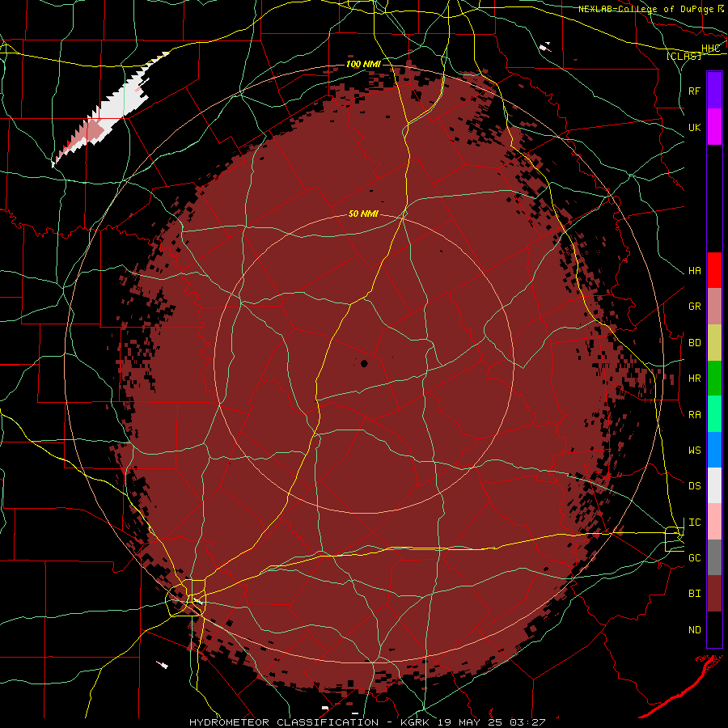Screen dimensions: 728x728
Task: Click the 'BD' legend label
Action: pos(695,343)
